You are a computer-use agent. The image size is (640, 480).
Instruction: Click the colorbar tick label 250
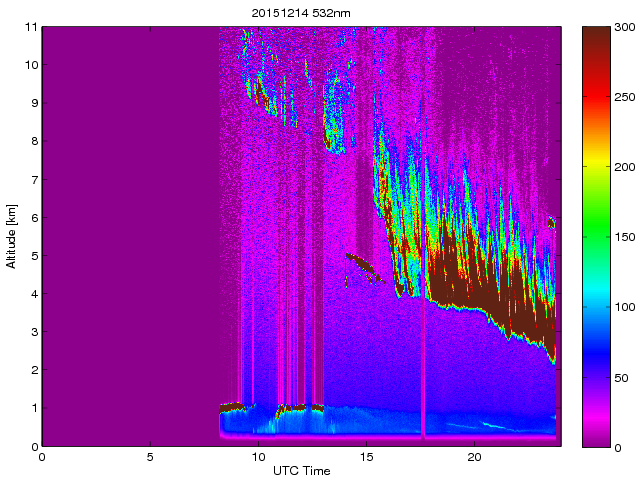(x=624, y=97)
